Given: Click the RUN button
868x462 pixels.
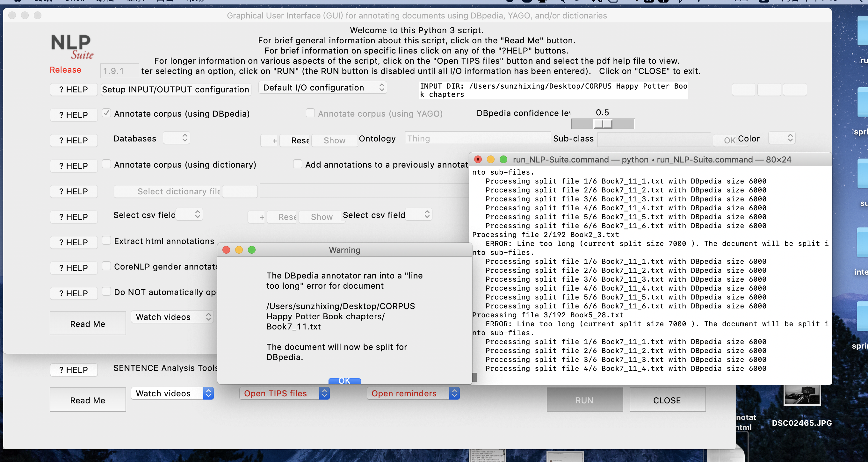Looking at the screenshot, I should 585,400.
